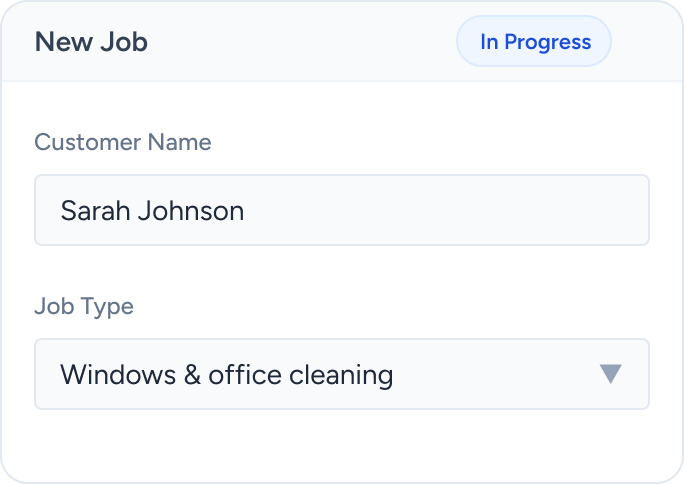
Task: Click the word Customer in the field label
Action: 87,142
